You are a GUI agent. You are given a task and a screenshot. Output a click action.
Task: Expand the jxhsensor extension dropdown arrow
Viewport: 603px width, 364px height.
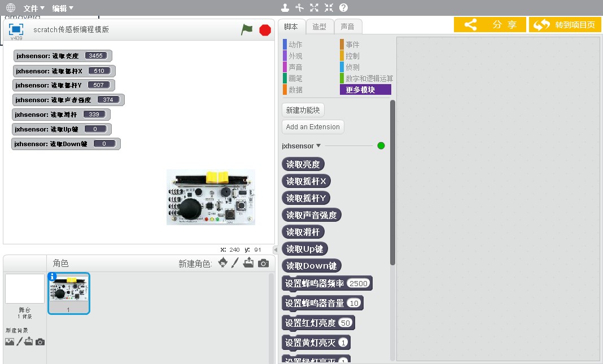click(318, 146)
